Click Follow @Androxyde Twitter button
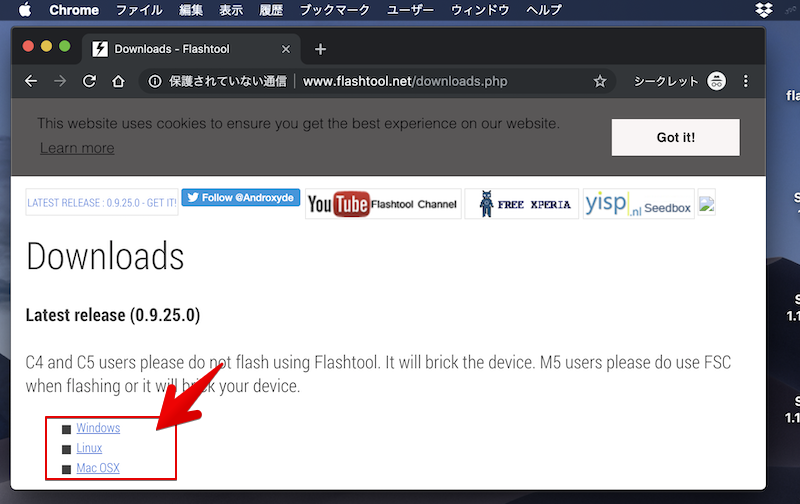This screenshot has height=504, width=800. (241, 198)
